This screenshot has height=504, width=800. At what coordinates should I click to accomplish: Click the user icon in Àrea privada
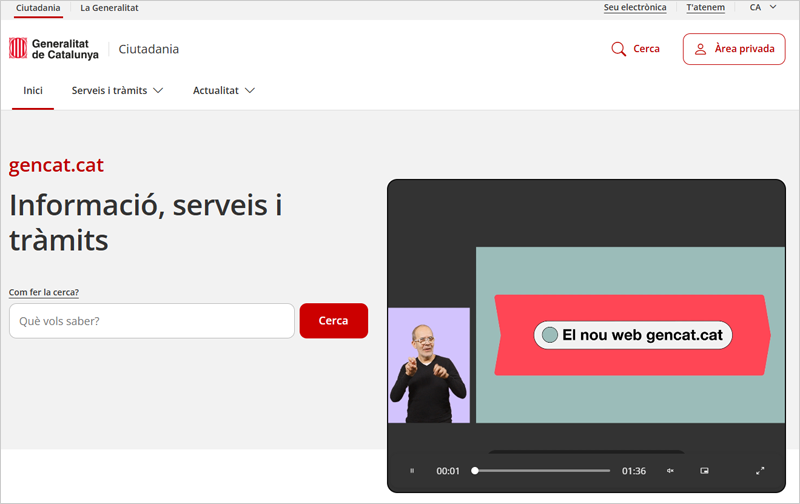701,49
